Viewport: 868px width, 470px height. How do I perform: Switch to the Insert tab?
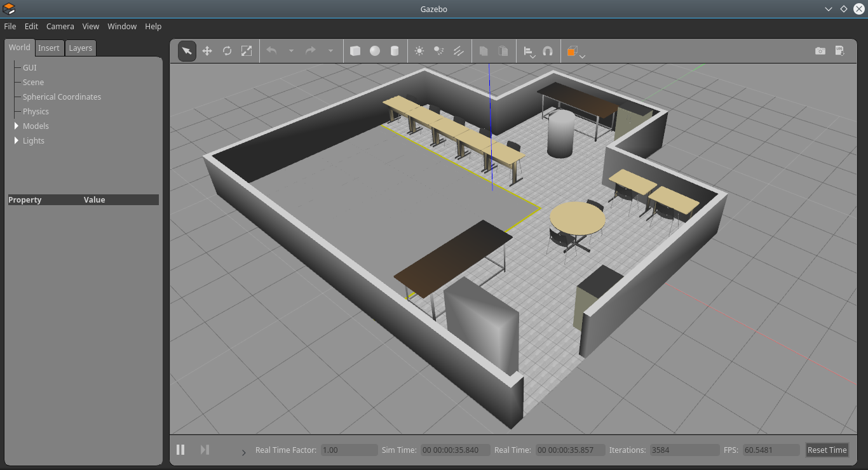pos(49,48)
